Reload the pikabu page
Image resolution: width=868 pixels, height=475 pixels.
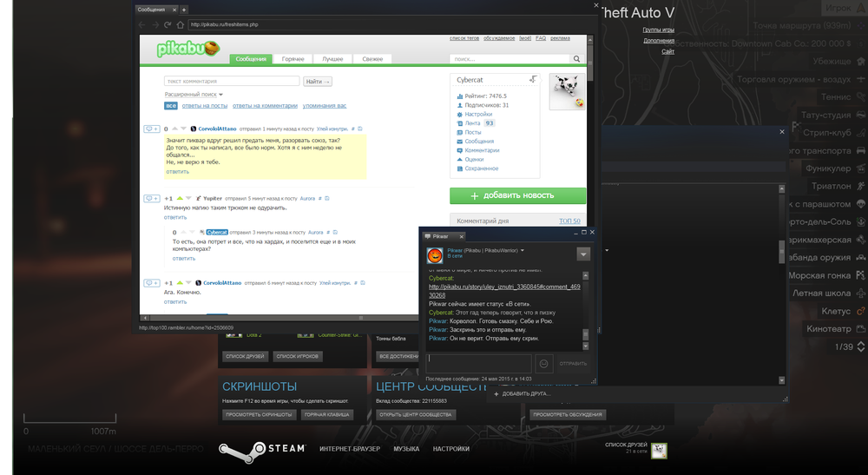(x=168, y=24)
